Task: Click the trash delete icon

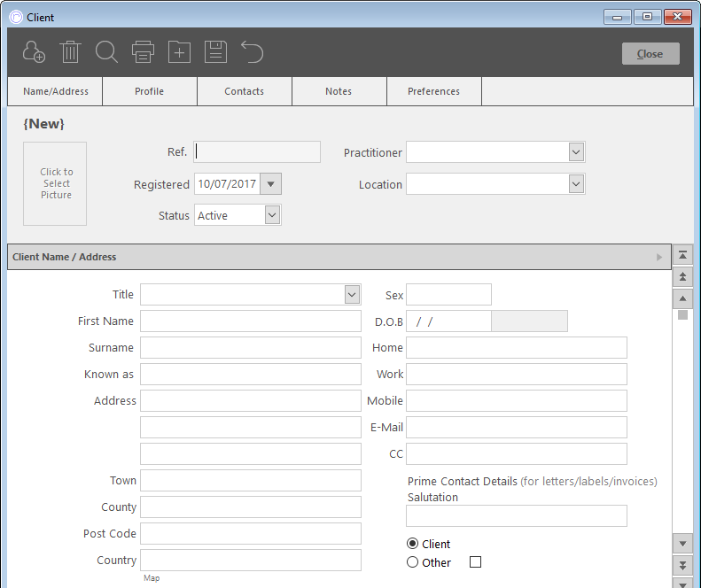Action: [x=70, y=52]
